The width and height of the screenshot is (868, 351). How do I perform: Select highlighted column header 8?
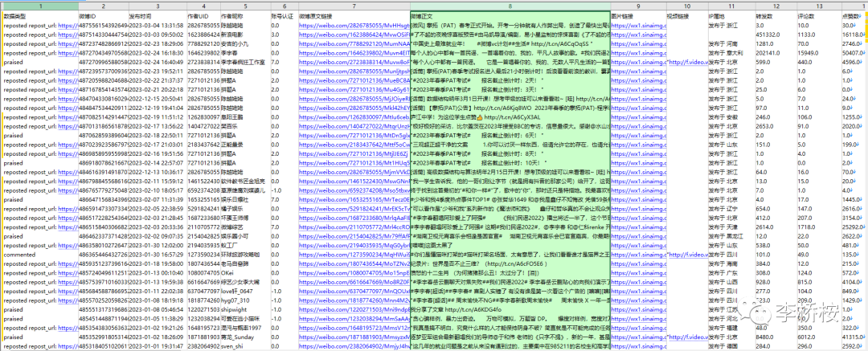(x=510, y=6)
